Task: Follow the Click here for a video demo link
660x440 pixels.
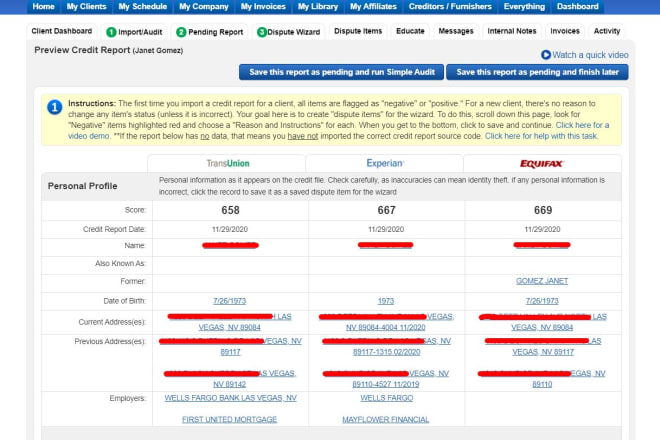Action: coord(583,125)
